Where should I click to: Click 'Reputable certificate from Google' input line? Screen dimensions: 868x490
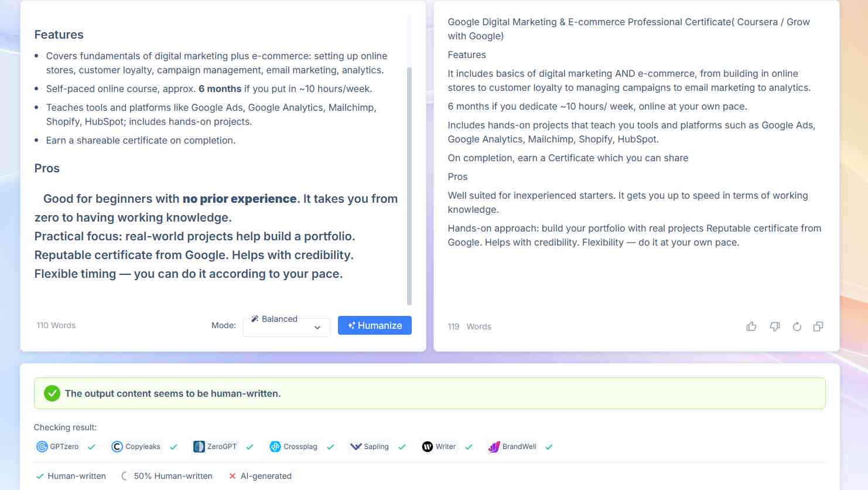coord(194,255)
